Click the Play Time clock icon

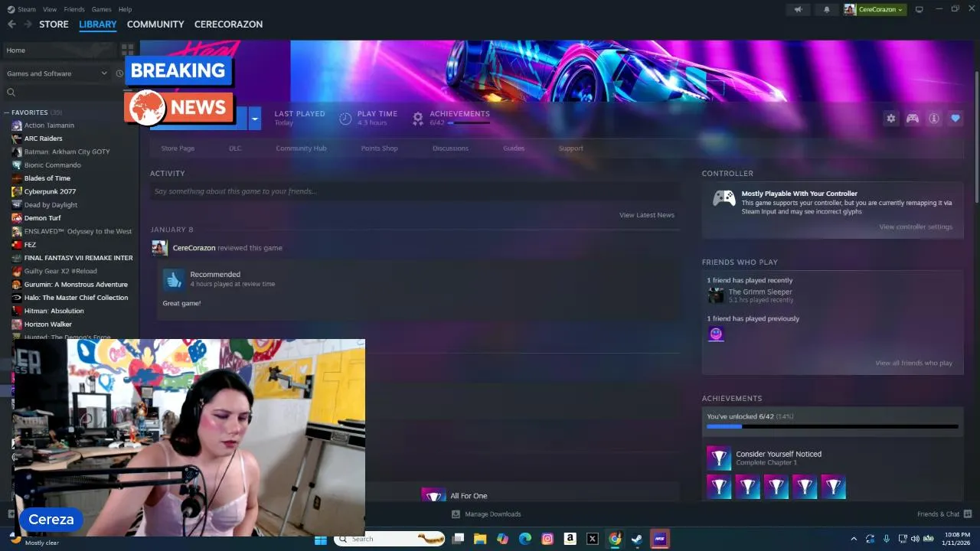point(345,119)
